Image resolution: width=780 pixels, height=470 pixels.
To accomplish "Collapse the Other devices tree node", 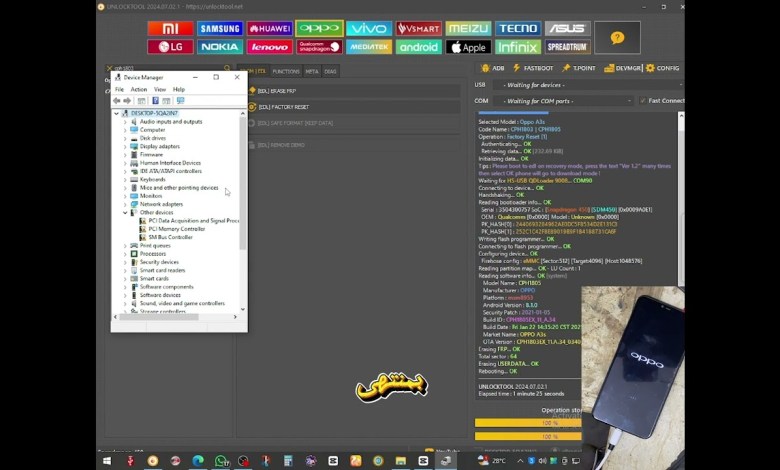I will click(126, 212).
